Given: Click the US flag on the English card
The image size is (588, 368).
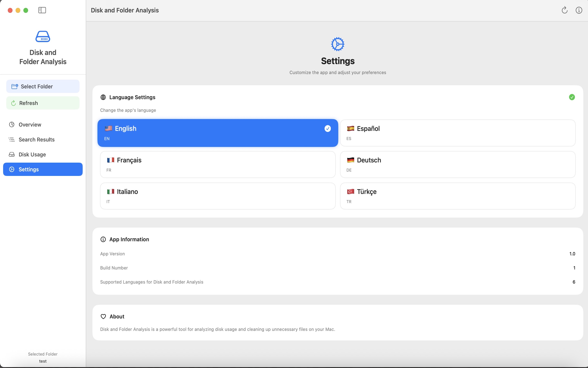Looking at the screenshot, I should coord(108,129).
